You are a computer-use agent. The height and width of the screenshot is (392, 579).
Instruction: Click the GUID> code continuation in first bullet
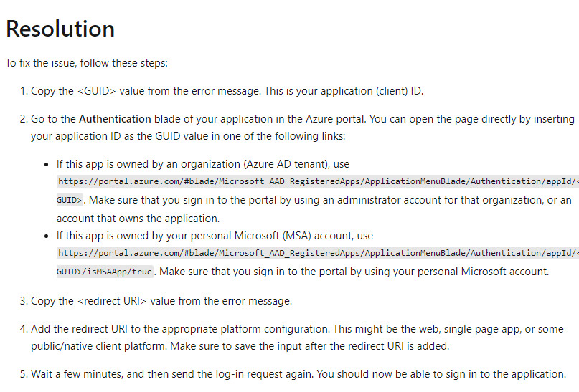(70, 200)
